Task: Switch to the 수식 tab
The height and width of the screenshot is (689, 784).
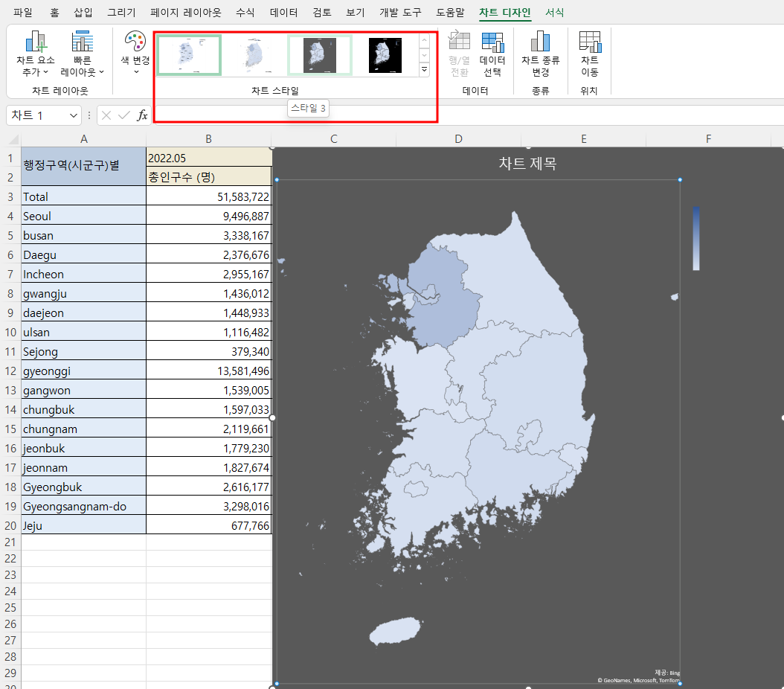Action: click(245, 13)
